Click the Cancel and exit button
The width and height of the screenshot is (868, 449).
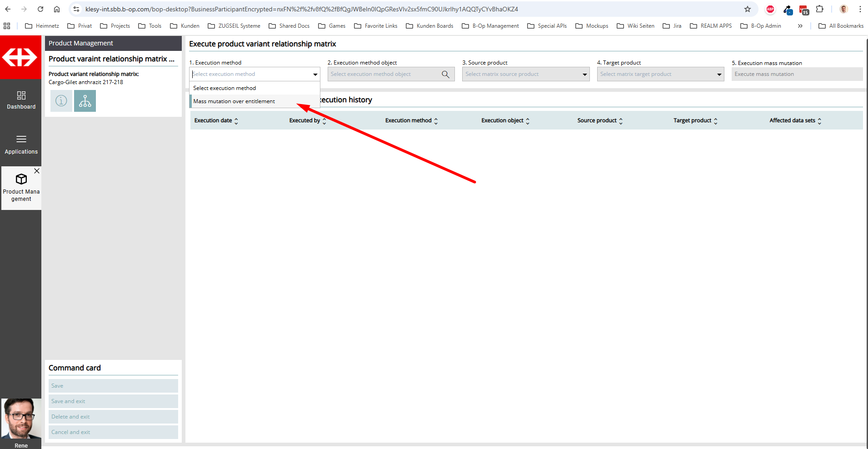coord(113,432)
